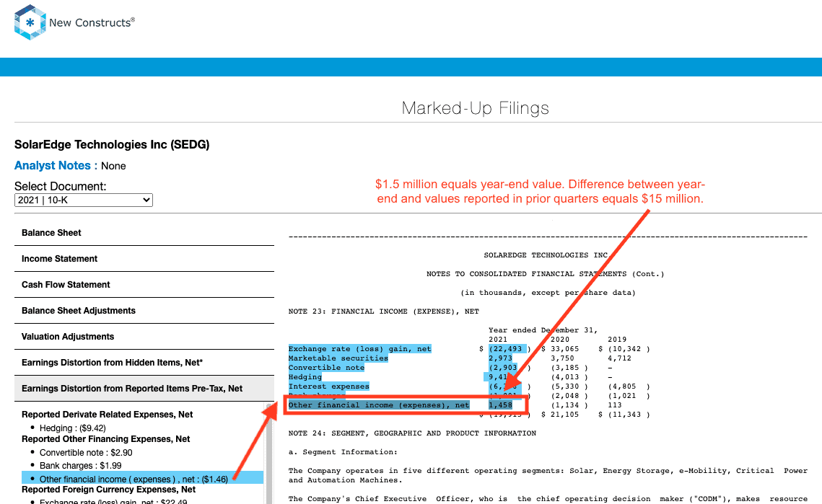Open the Cash Flow Statement section
This screenshot has height=504, width=822.
coord(144,285)
